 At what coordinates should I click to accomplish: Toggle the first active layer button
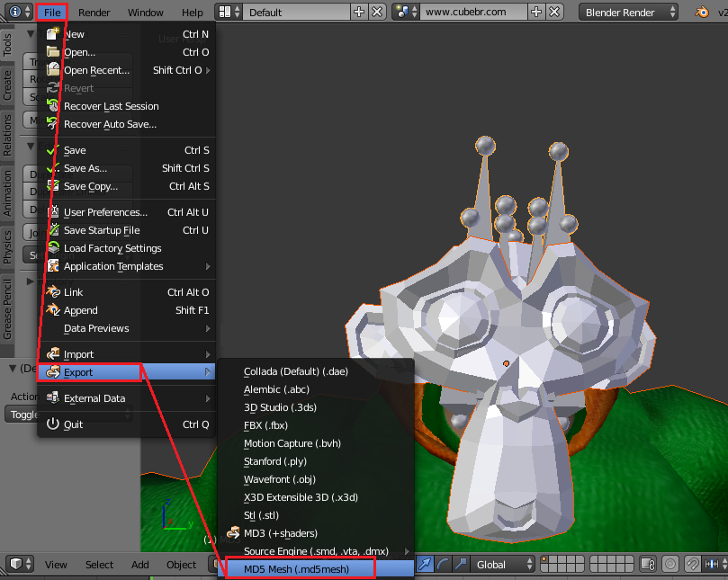point(545,560)
